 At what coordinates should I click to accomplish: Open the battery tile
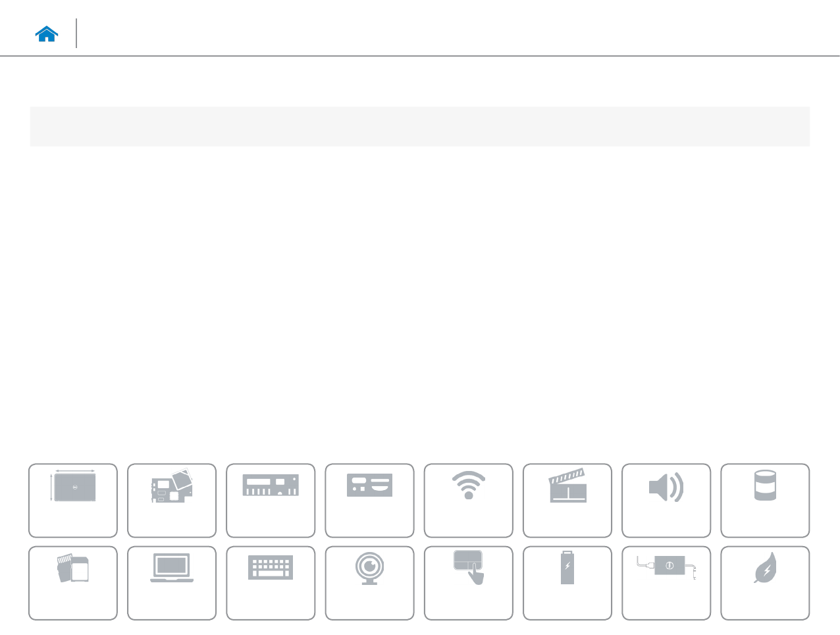coord(567,583)
